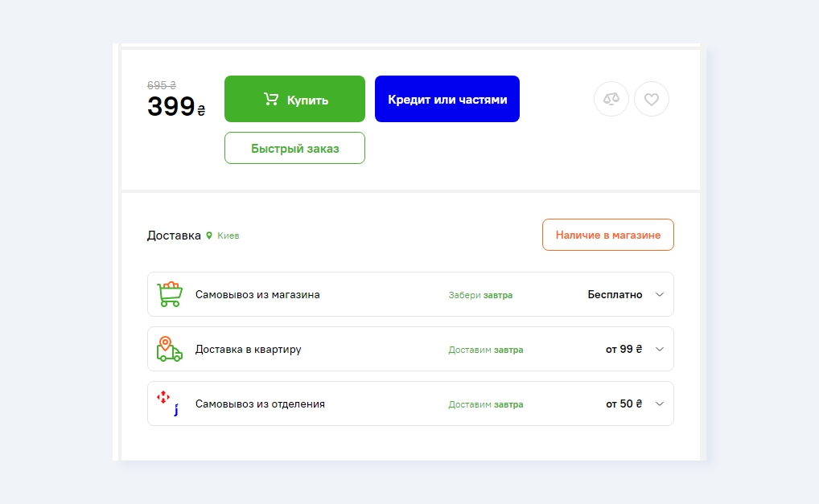Screen dimensions: 819x504
Task: Select the Самовывоз из отделения label
Action: 260,404
